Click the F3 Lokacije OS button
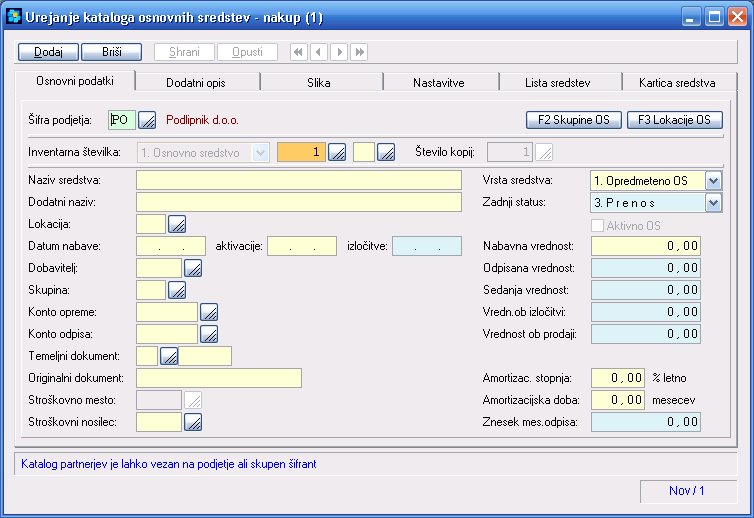This screenshot has width=754, height=518. click(x=674, y=120)
